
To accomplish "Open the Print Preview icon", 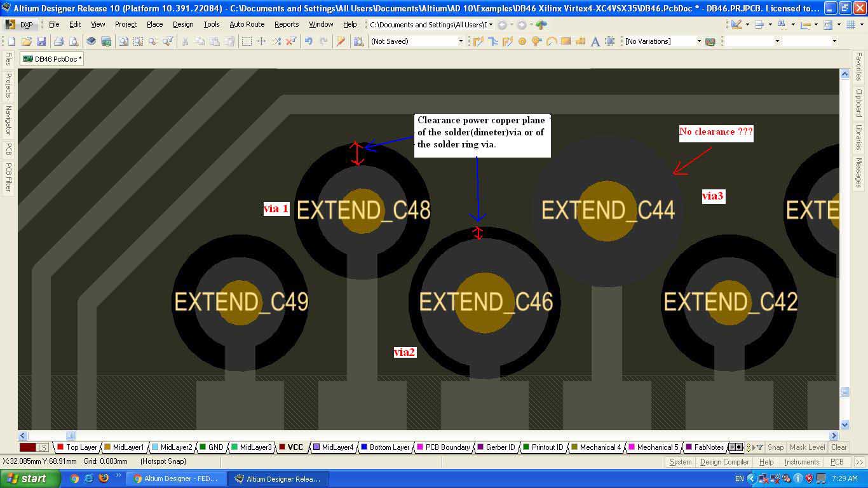I will coord(74,41).
